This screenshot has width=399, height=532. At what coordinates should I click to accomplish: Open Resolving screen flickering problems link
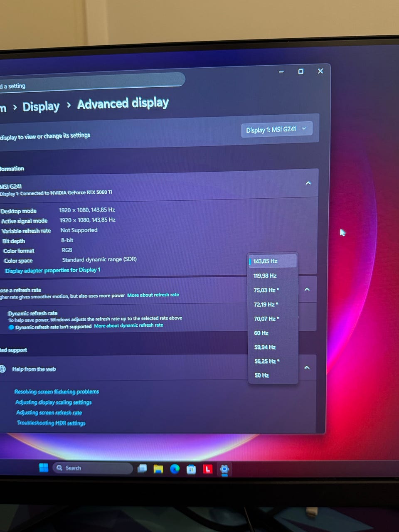[57, 392]
